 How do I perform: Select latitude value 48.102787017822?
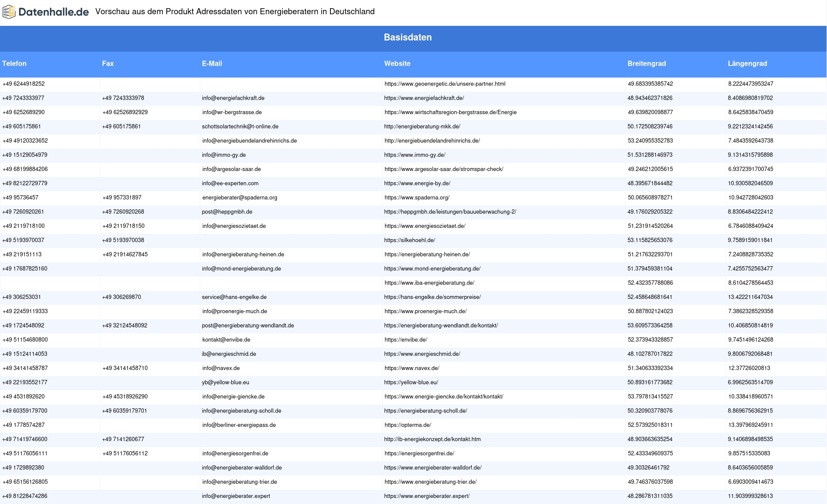coord(650,354)
